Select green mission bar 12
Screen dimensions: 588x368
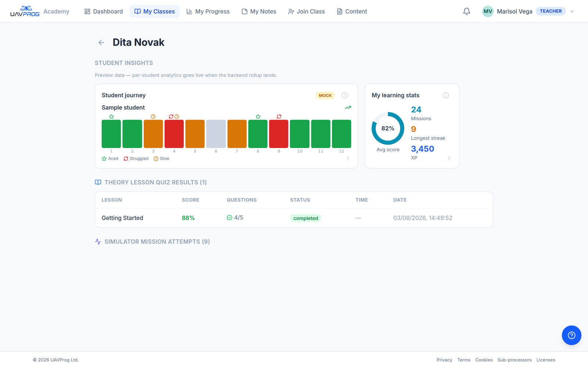click(342, 134)
